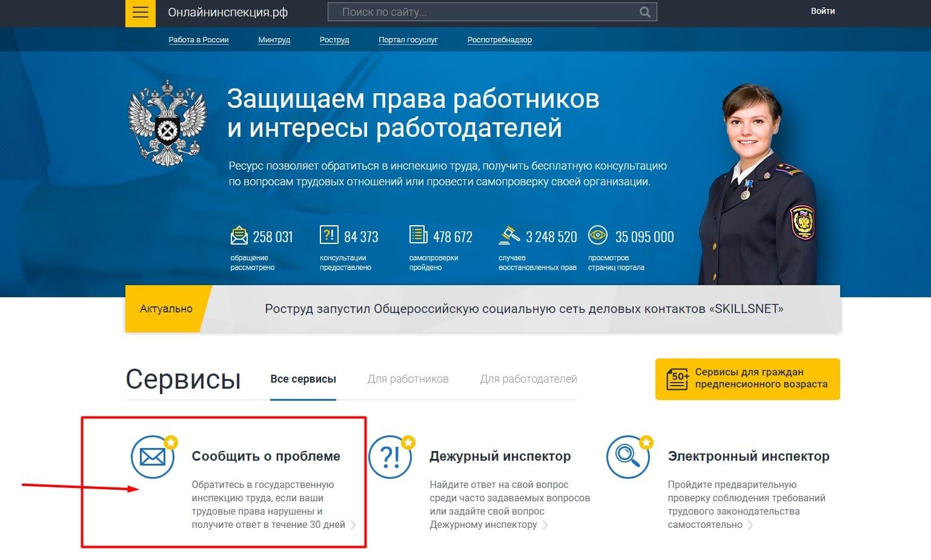Click the 'Ресурс позволяет обратиться' description text
This screenshot has width=931, height=560.
click(448, 174)
